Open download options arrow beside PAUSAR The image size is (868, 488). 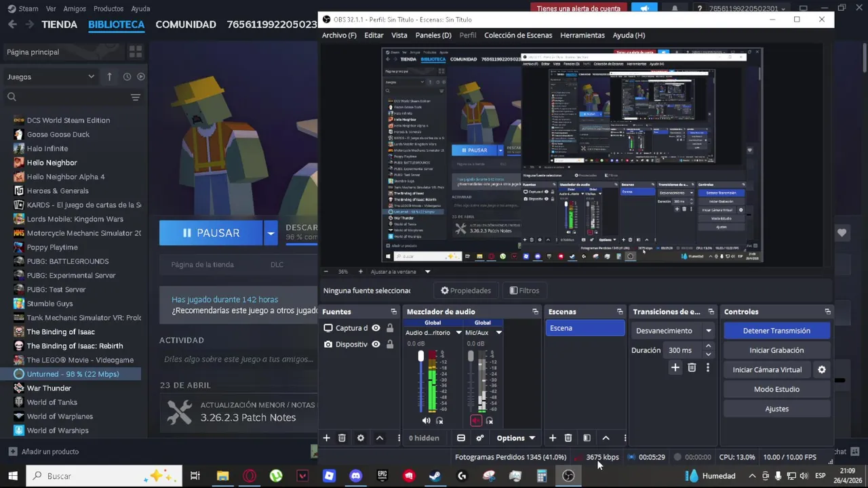pyautogui.click(x=271, y=233)
